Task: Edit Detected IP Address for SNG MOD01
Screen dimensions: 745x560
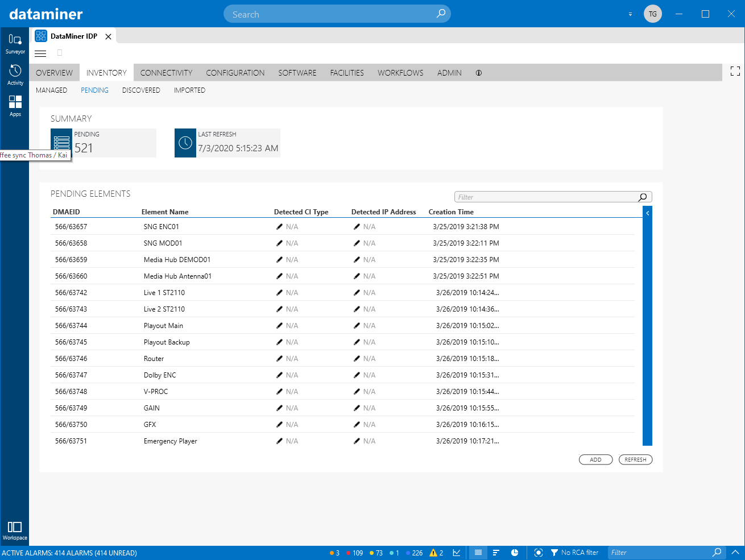Action: [x=357, y=243]
